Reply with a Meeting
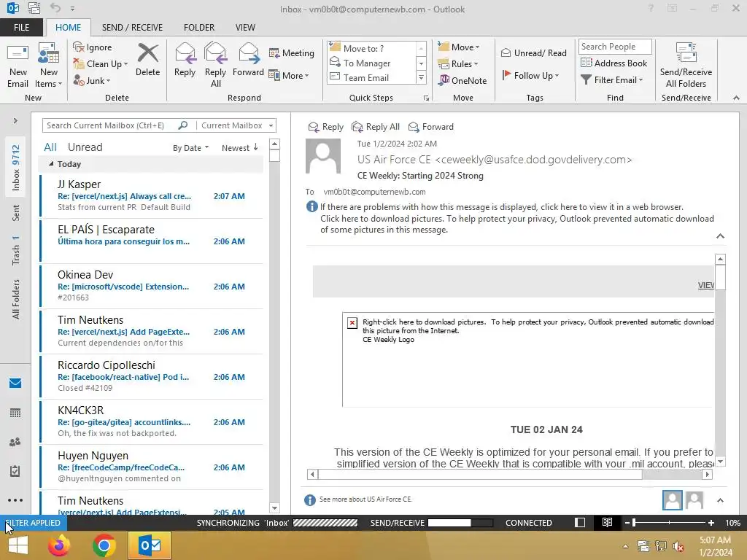The width and height of the screenshot is (747, 560). pyautogui.click(x=292, y=52)
